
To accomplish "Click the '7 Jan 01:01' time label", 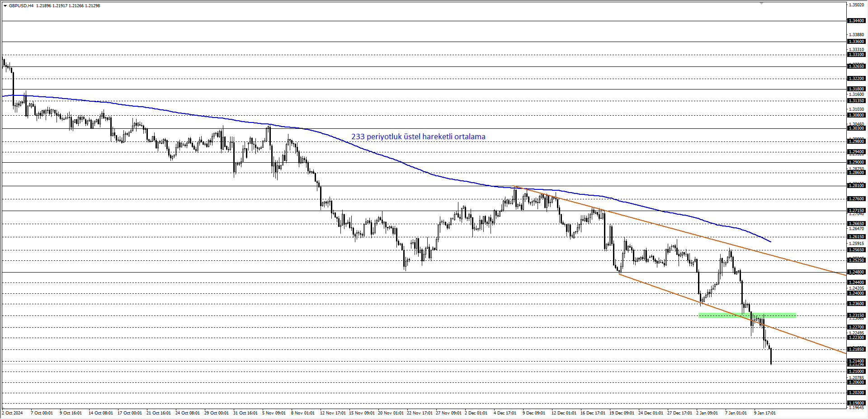I will (x=736, y=413).
